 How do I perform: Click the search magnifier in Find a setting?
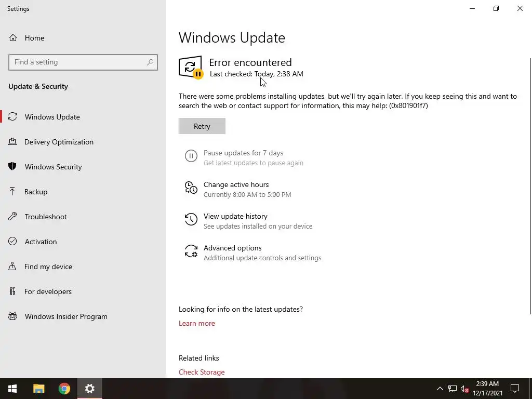150,62
